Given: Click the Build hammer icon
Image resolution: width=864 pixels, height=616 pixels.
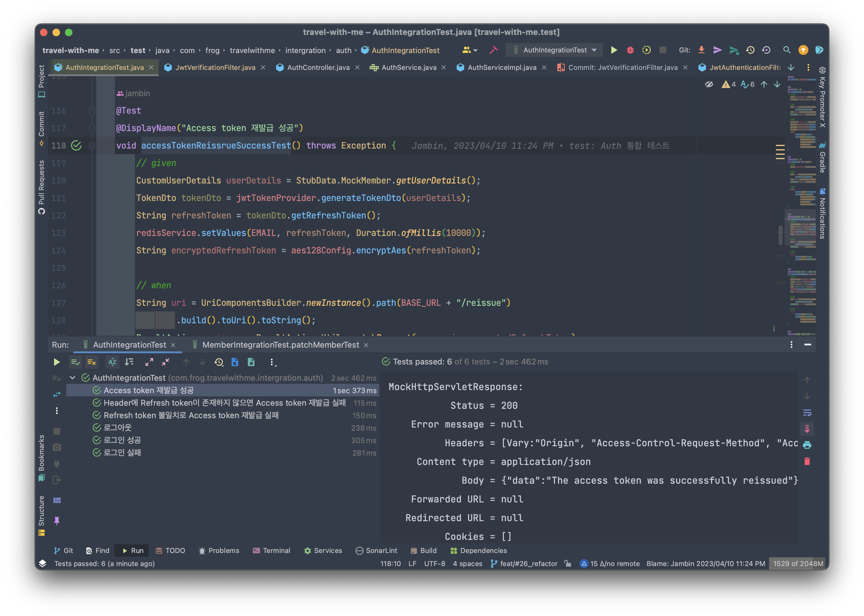Looking at the screenshot, I should (494, 50).
